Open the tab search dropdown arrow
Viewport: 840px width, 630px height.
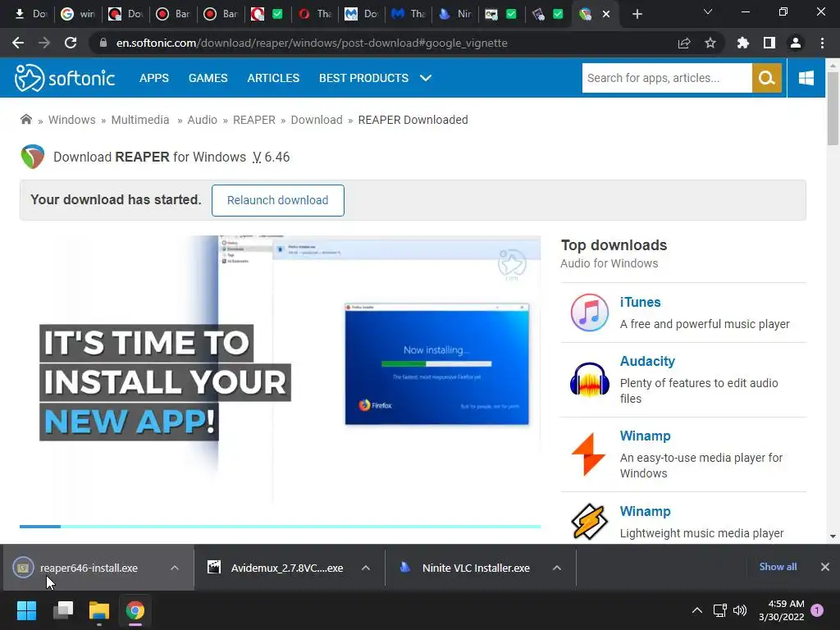707,11
